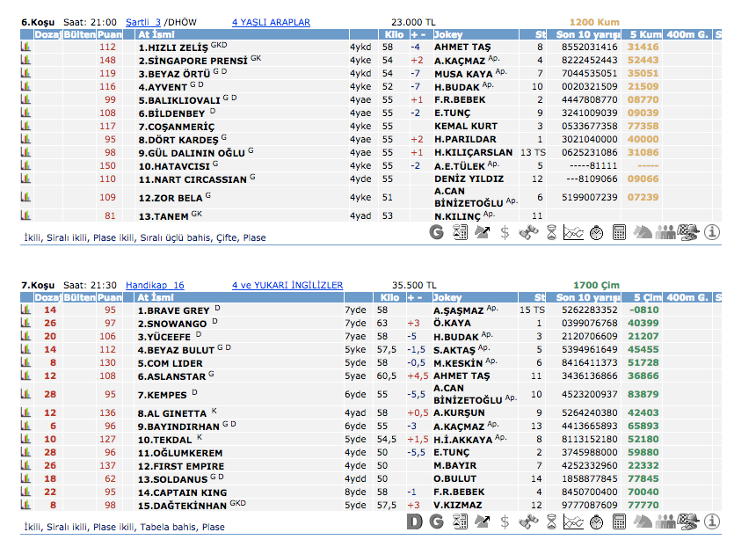Click the hourglass icon in race 7 toolbar
The width and height of the screenshot is (756, 547).
tap(550, 522)
